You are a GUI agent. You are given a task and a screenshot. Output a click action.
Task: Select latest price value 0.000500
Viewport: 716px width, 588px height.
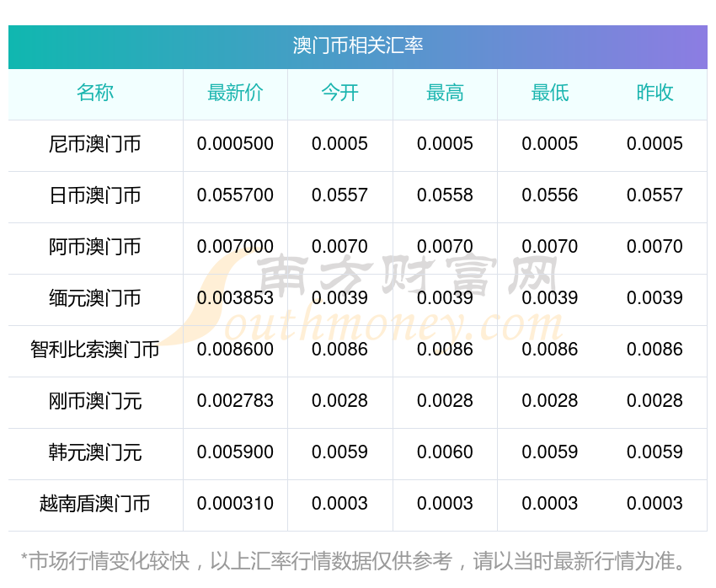[x=235, y=144]
